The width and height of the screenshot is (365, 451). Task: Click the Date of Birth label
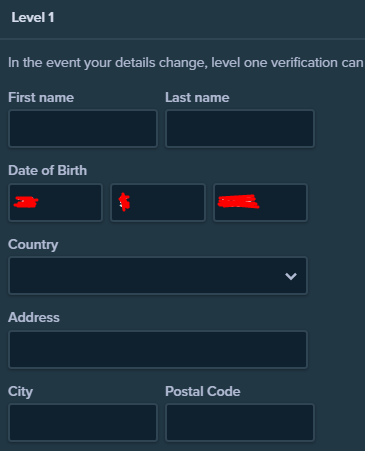(x=47, y=171)
